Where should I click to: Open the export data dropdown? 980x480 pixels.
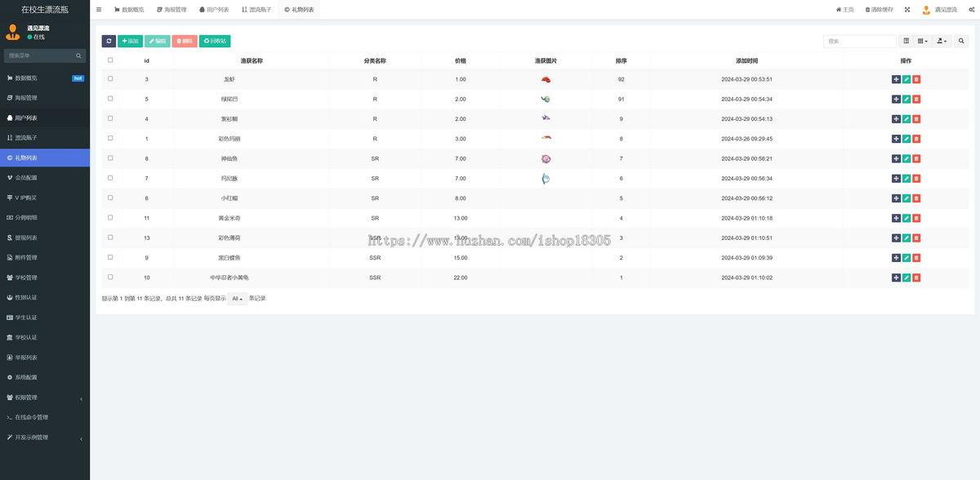942,41
